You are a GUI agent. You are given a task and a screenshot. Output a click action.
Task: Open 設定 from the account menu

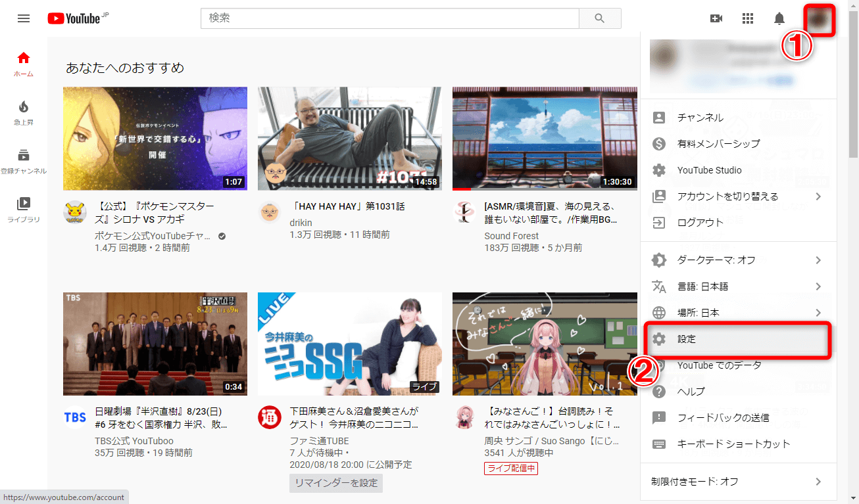point(739,340)
